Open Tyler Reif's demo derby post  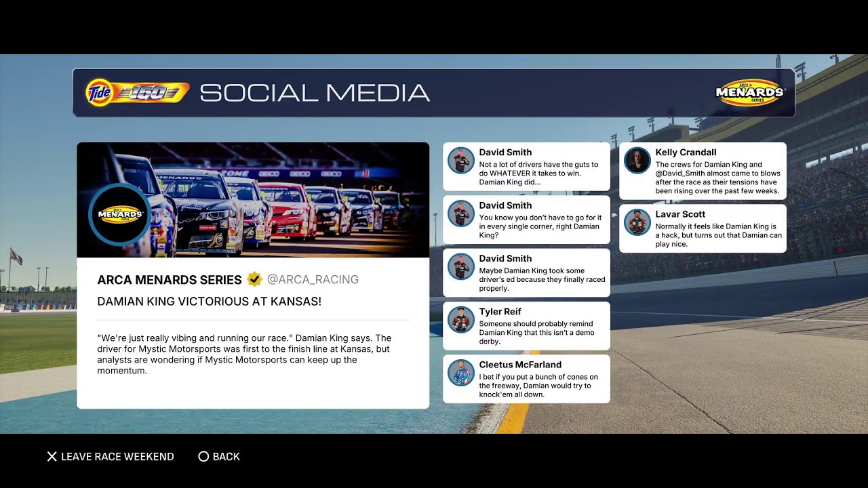(526, 326)
